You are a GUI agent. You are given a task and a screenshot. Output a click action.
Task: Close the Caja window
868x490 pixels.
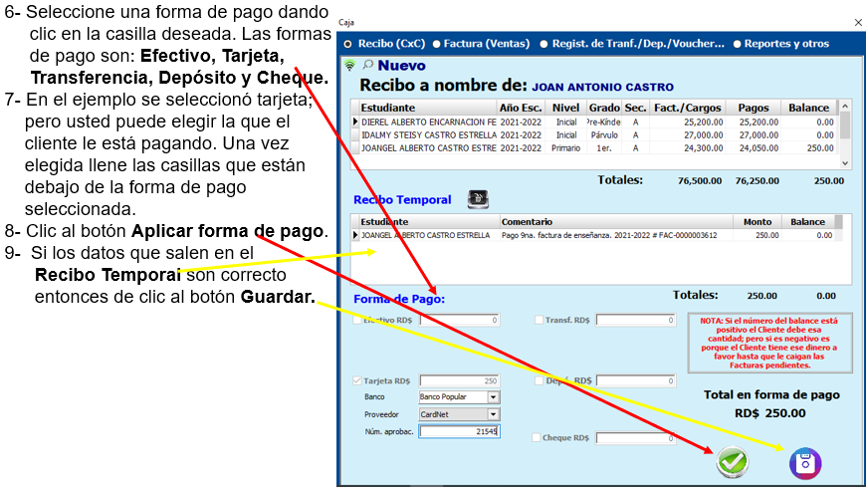pos(858,21)
